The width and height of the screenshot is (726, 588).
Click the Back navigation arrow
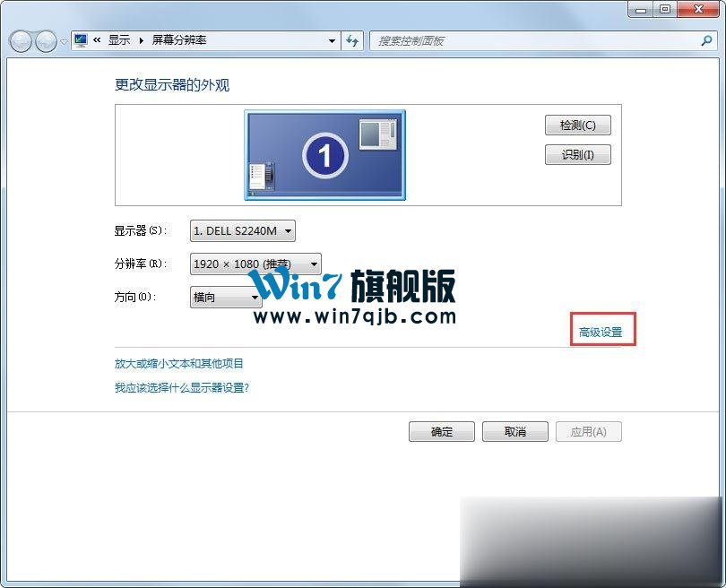[21, 41]
